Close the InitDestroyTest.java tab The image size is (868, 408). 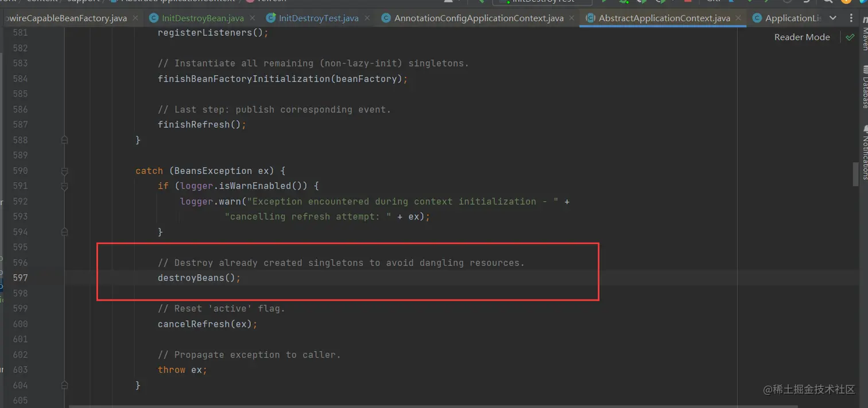367,18
